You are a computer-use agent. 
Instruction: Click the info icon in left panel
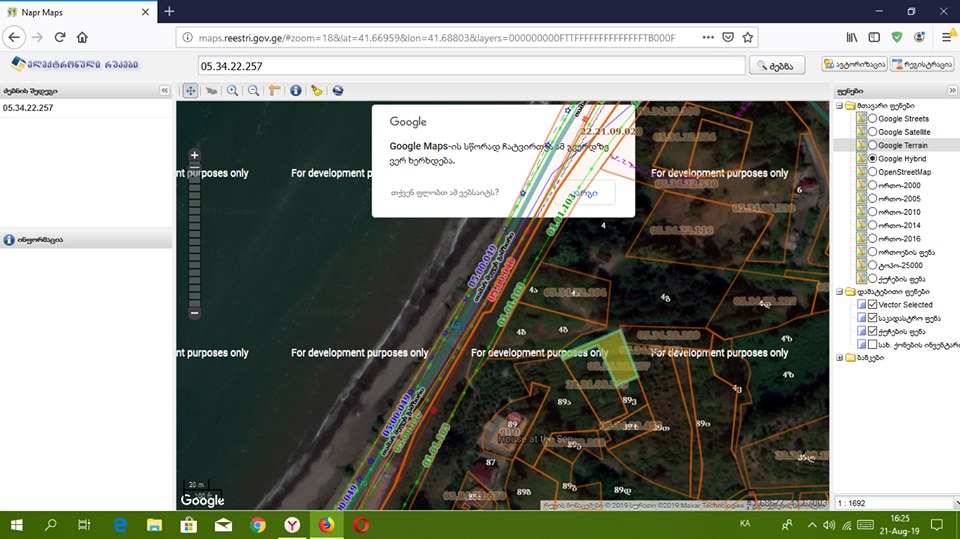click(9, 239)
